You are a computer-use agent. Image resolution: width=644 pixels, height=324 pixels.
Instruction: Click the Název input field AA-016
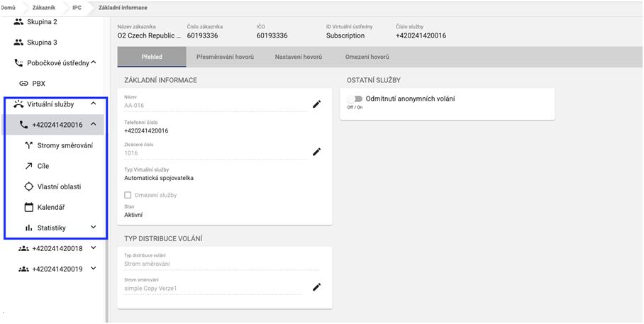click(x=213, y=105)
